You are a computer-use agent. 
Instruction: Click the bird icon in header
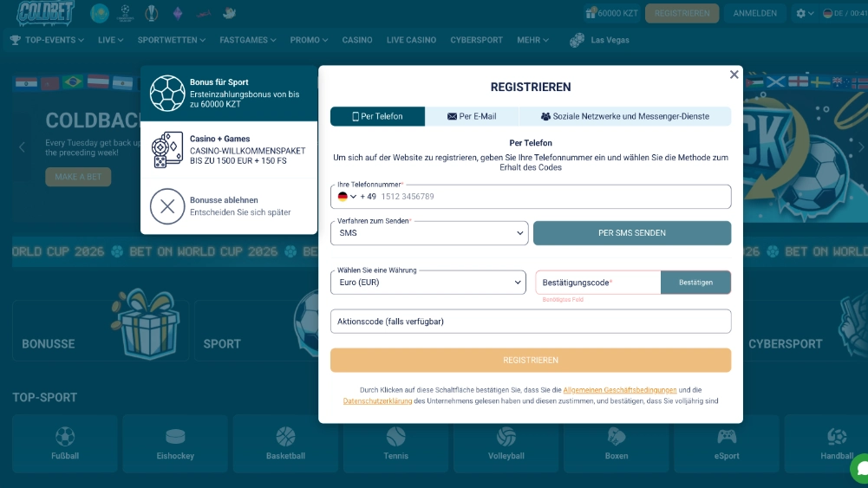[229, 13]
